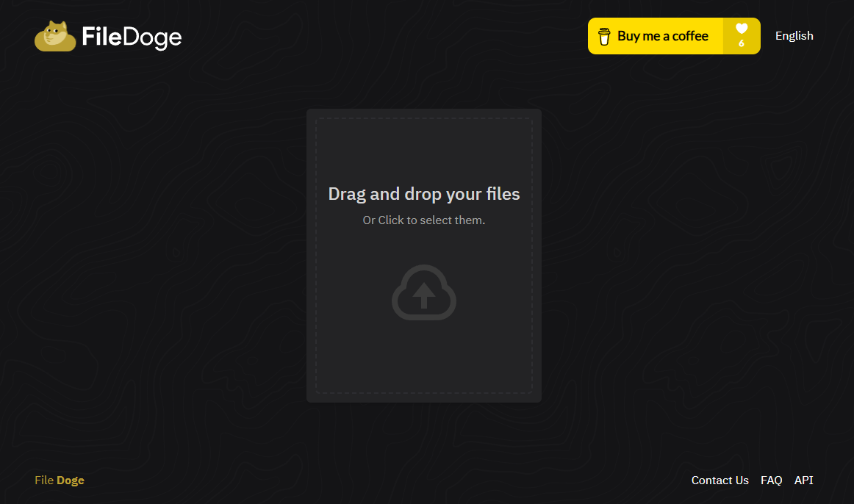This screenshot has height=504, width=854.
Task: Click the Doge dog logo icon
Action: pyautogui.click(x=55, y=36)
